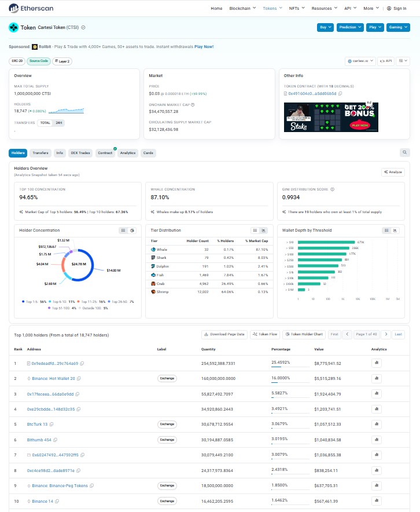Click the Cartesi token logo
The width and height of the screenshot is (420, 512).
[13, 27]
